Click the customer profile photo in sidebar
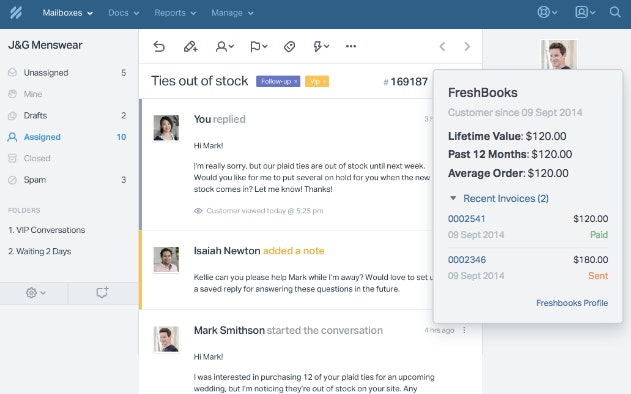The height and width of the screenshot is (394, 631). coord(559,54)
